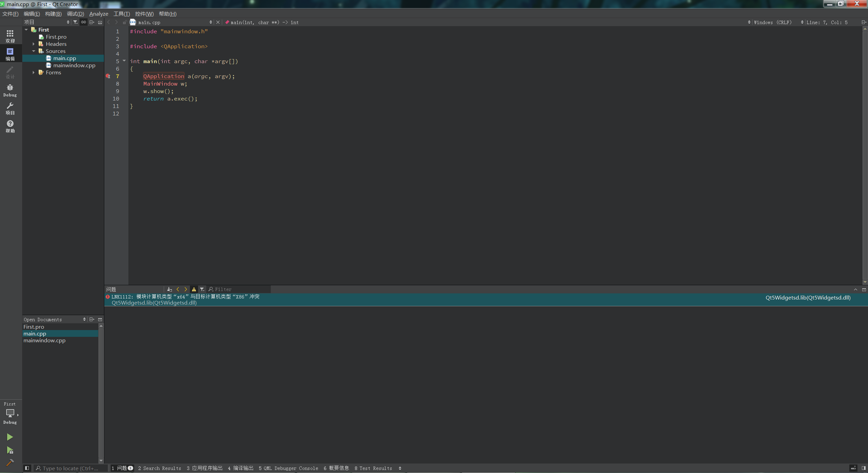Open the output panes selector arrows
The image size is (868, 473).
400,468
